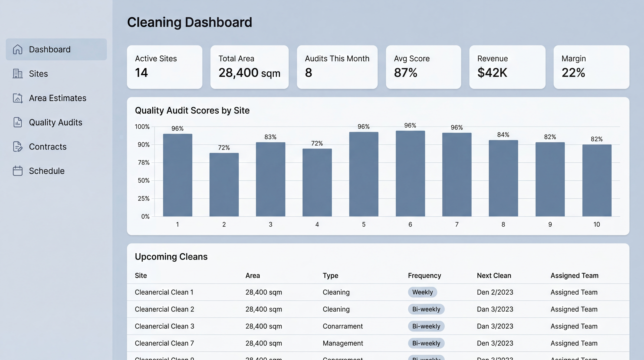Screen dimensions: 644x360
Task: Go to the Quality Audits page
Action: [x=55, y=122]
